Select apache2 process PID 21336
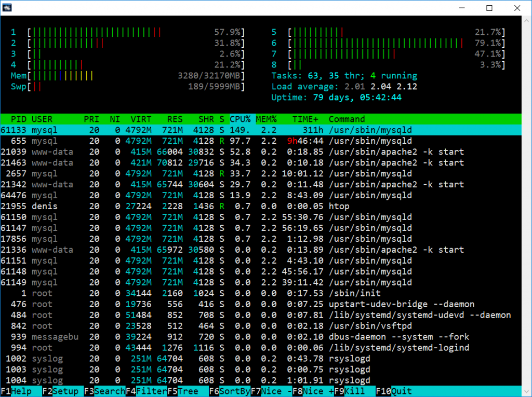 pyautogui.click(x=261, y=250)
